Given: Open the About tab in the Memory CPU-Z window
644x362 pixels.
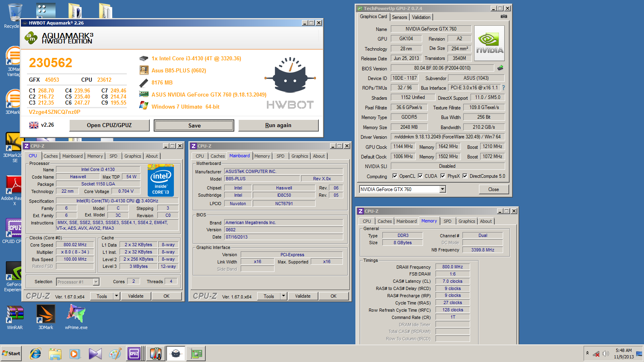Looking at the screenshot, I should click(486, 221).
